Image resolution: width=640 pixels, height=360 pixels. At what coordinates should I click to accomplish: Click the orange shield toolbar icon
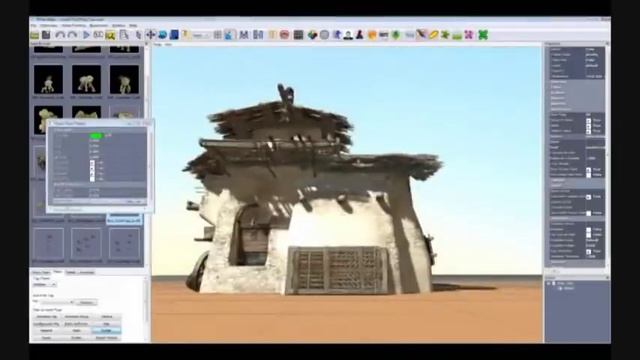pyautogui.click(x=372, y=35)
